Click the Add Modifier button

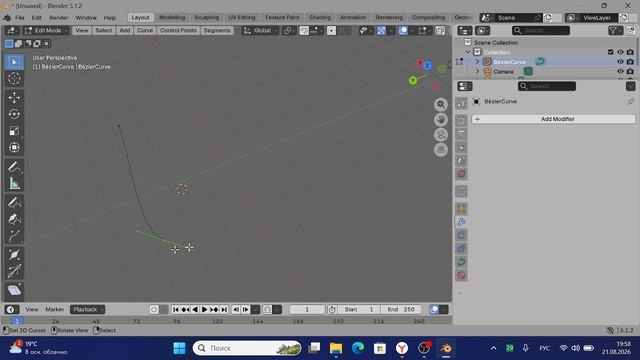point(553,119)
